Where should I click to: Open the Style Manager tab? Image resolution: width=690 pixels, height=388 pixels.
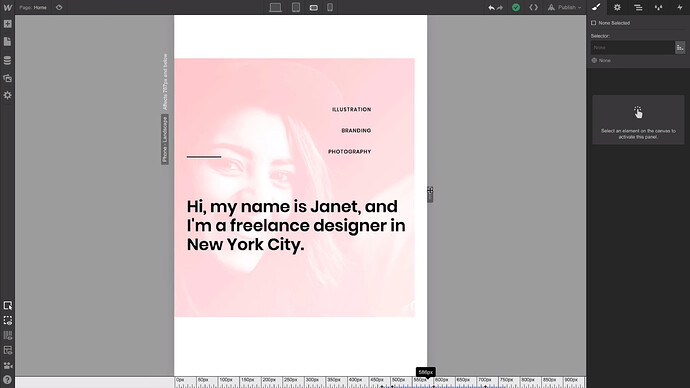(659, 7)
